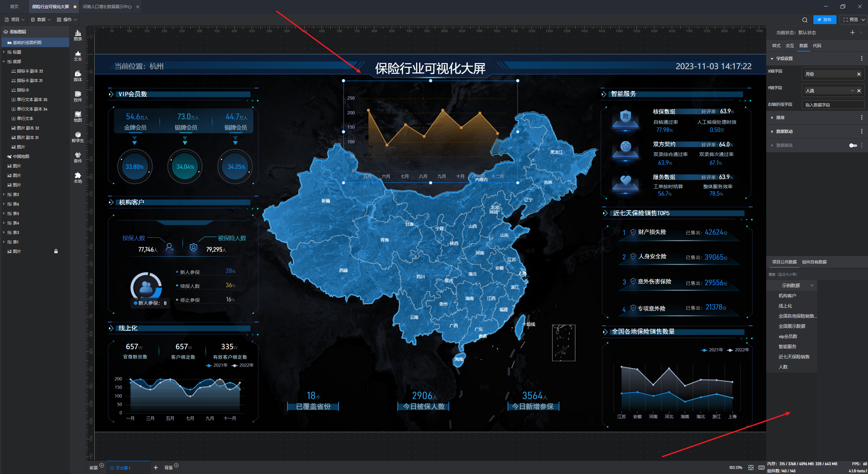
Task: Open the 数据 menu in toolbar
Action: click(41, 20)
